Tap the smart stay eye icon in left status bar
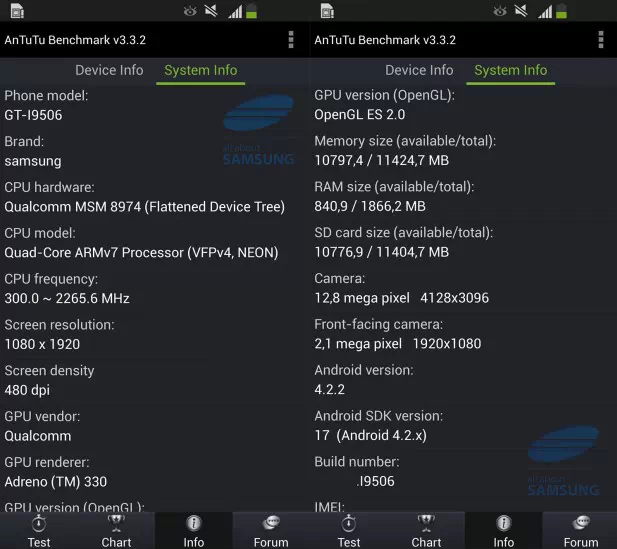 coord(190,11)
